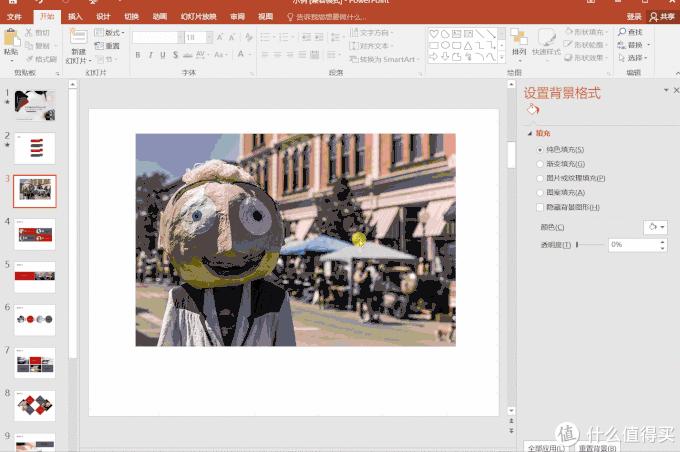Click the Reset (重置) slide button
The height and width of the screenshot is (452, 680).
(x=107, y=46)
